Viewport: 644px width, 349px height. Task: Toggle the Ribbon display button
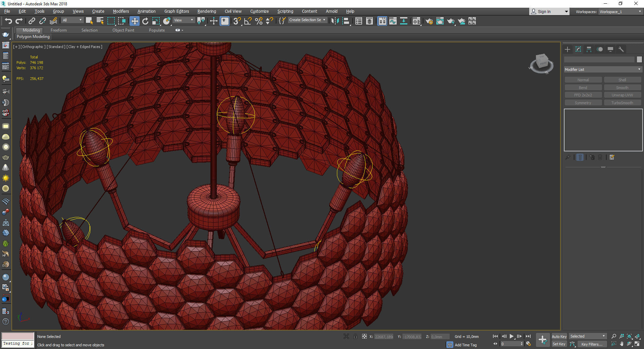pos(382,21)
